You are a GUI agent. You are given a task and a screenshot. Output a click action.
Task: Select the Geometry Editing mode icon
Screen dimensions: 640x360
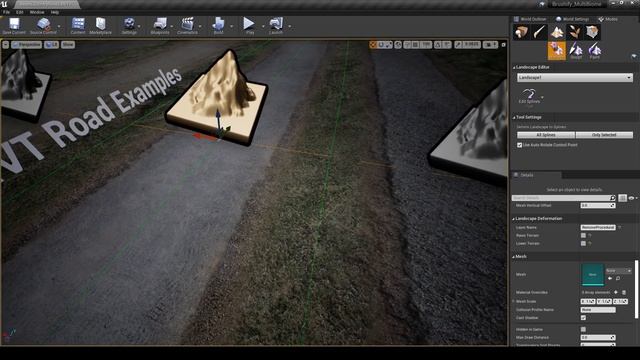[x=592, y=32]
